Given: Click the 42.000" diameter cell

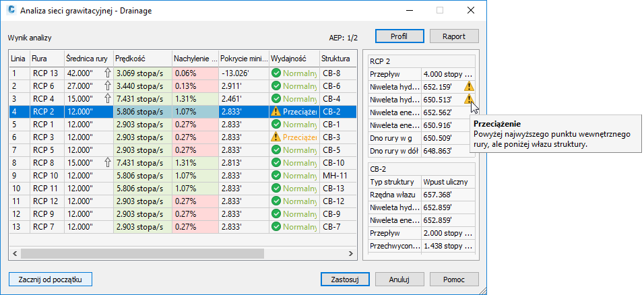Looking at the screenshot, I should point(89,73).
